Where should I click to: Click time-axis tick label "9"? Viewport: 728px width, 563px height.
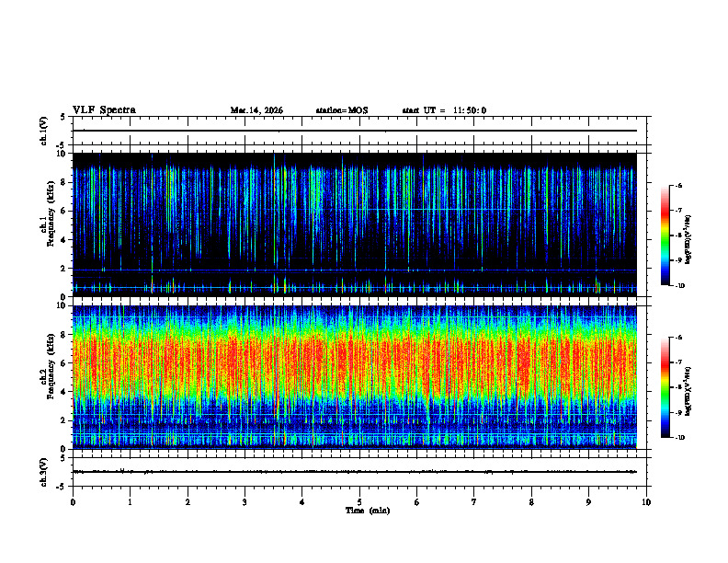[588, 502]
